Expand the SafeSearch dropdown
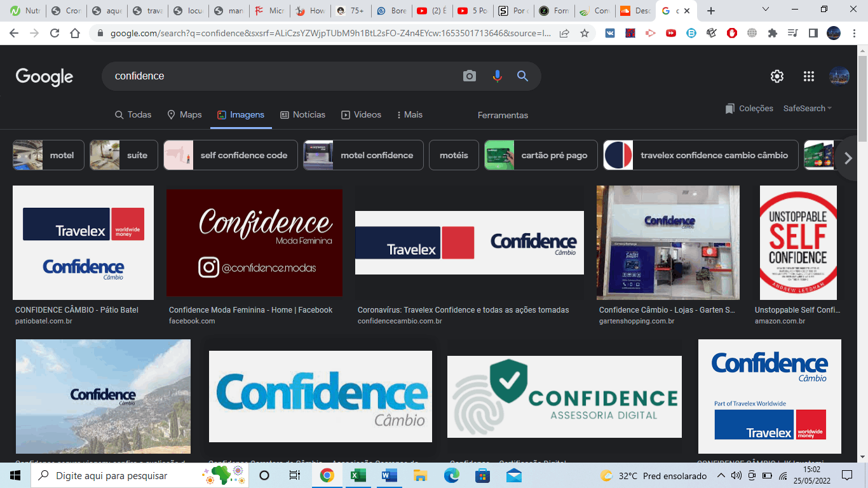Screen dimensions: 868x488 click(808, 109)
